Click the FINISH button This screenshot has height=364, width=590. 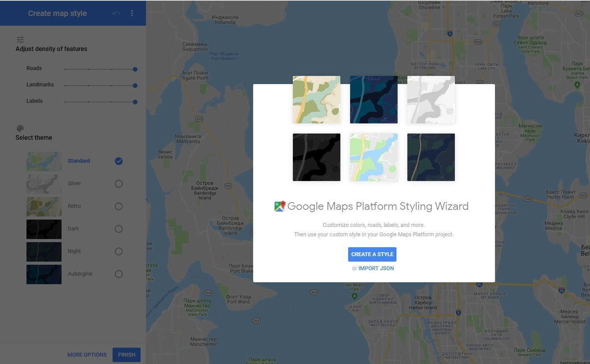click(x=127, y=355)
